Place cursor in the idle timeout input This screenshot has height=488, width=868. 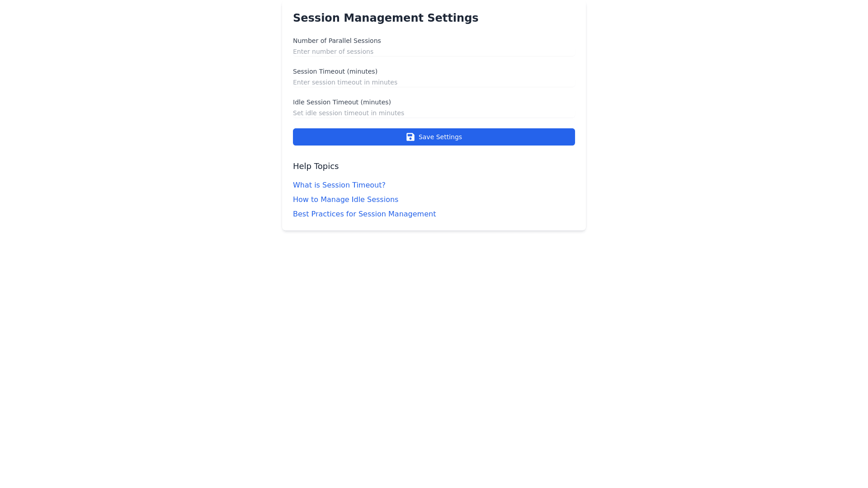pyautogui.click(x=433, y=113)
